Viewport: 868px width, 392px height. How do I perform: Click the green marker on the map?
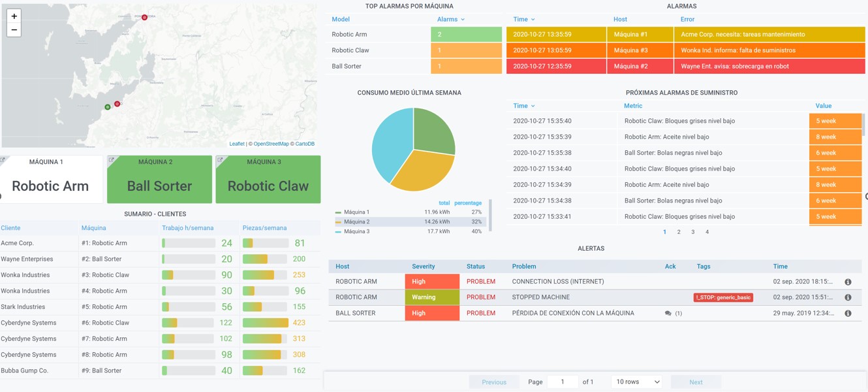[x=108, y=107]
